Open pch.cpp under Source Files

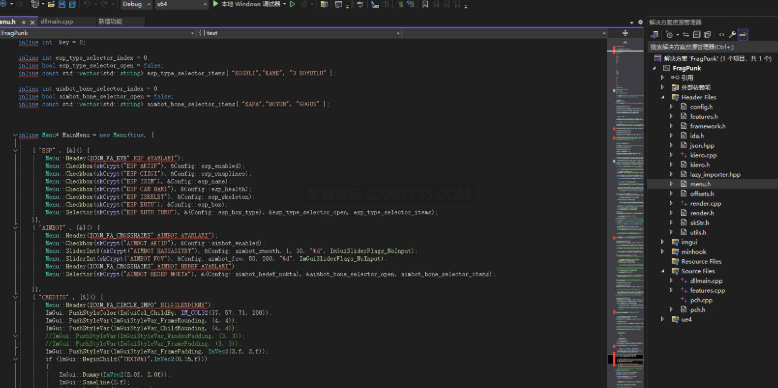[x=701, y=300]
